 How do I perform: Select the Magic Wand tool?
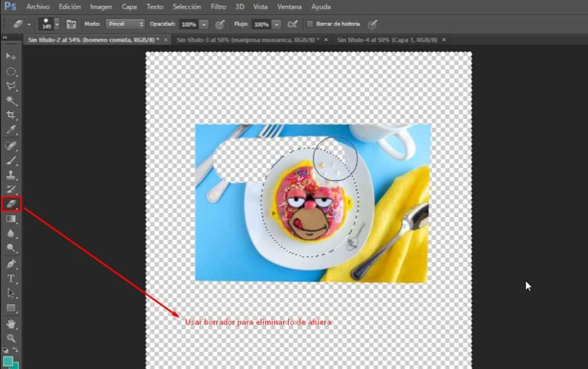(11, 101)
